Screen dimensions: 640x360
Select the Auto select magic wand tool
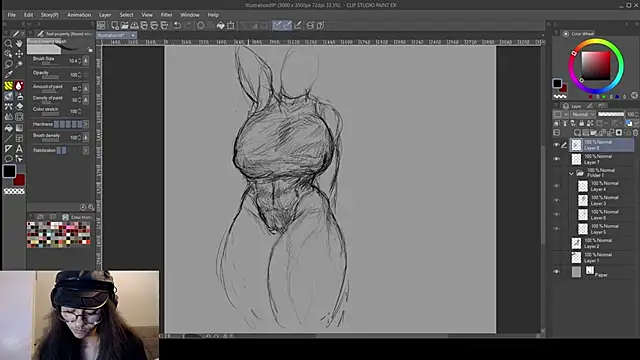point(19,64)
